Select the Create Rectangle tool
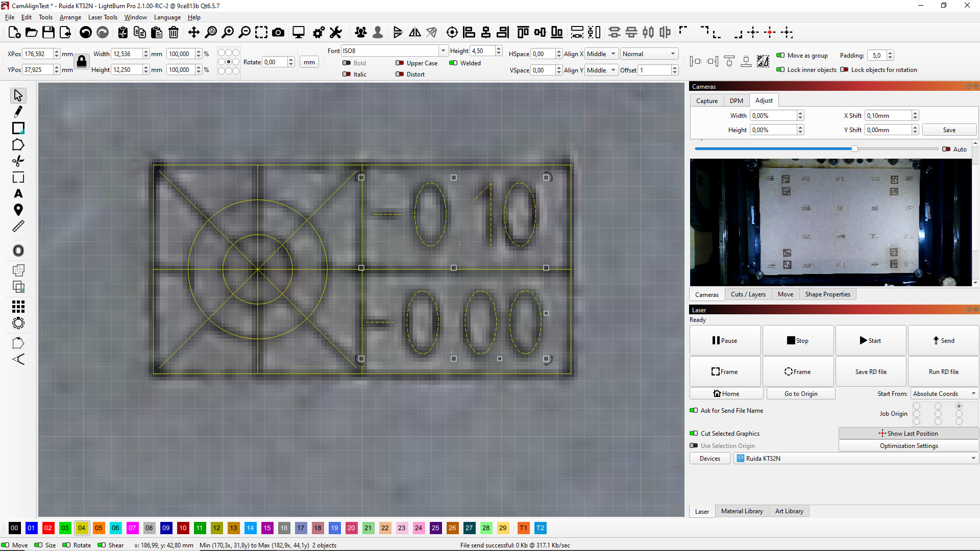 click(18, 128)
